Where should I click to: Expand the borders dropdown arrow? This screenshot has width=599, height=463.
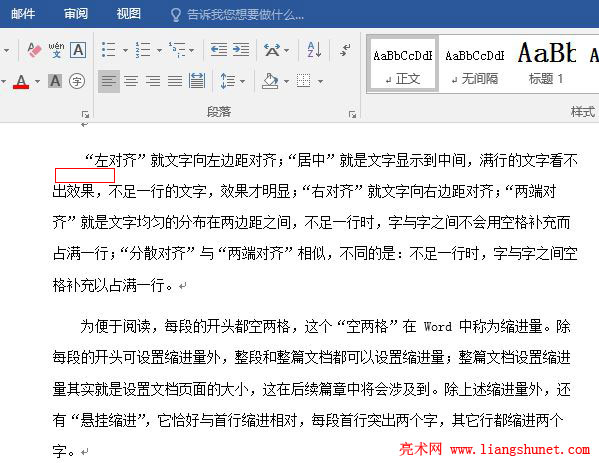click(x=320, y=81)
